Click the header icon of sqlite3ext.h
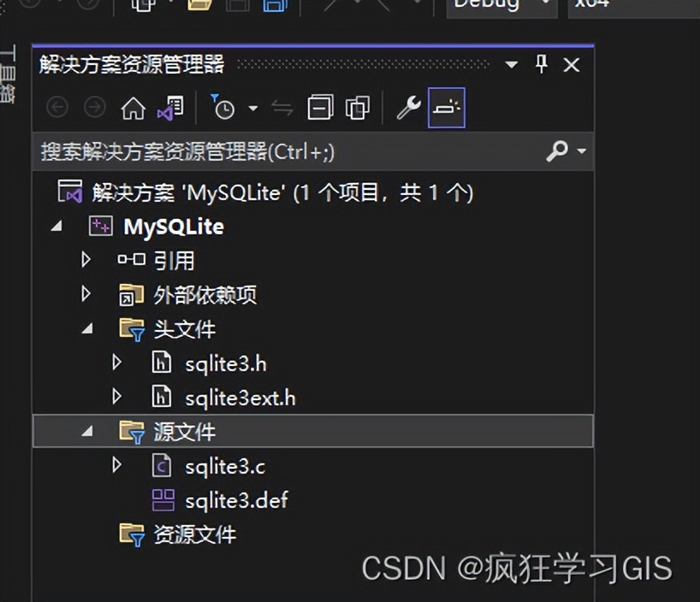The image size is (700, 602). (161, 396)
